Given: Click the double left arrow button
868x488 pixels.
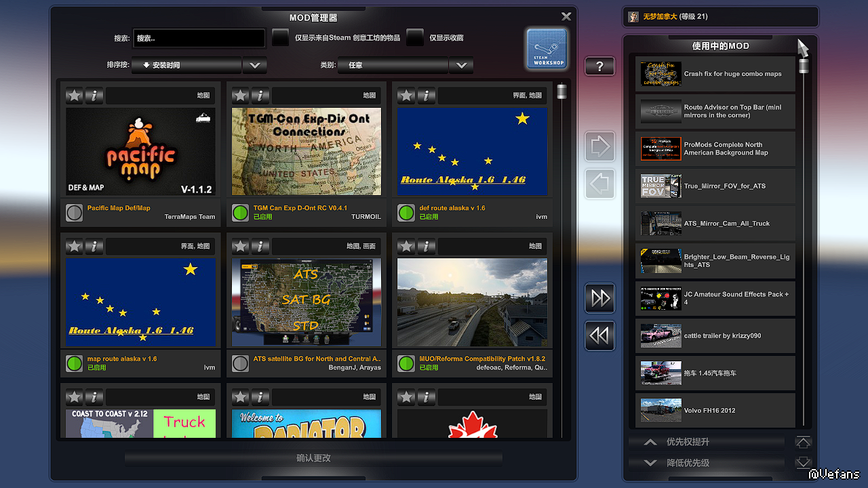Looking at the screenshot, I should pyautogui.click(x=600, y=335).
